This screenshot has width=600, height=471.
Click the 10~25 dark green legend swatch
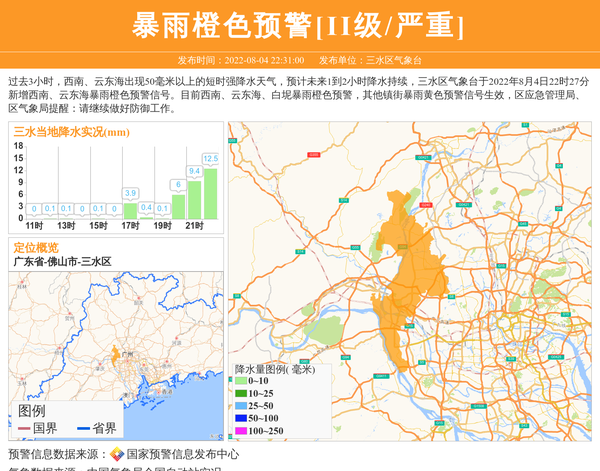coord(240,393)
